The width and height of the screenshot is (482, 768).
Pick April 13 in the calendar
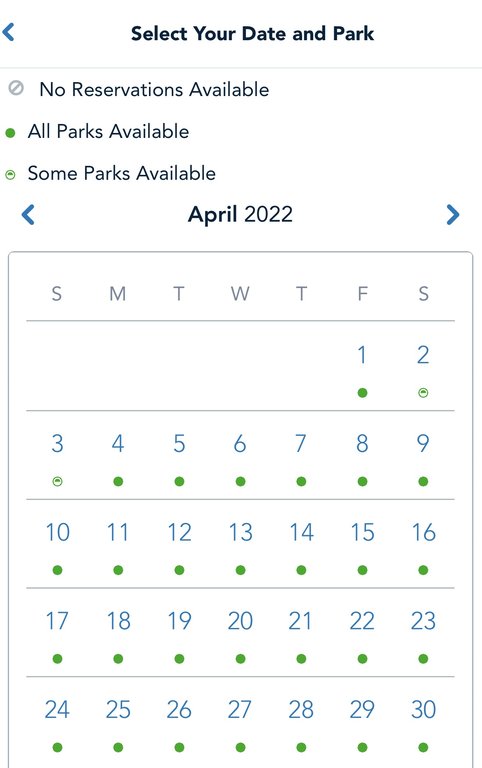[x=240, y=532]
